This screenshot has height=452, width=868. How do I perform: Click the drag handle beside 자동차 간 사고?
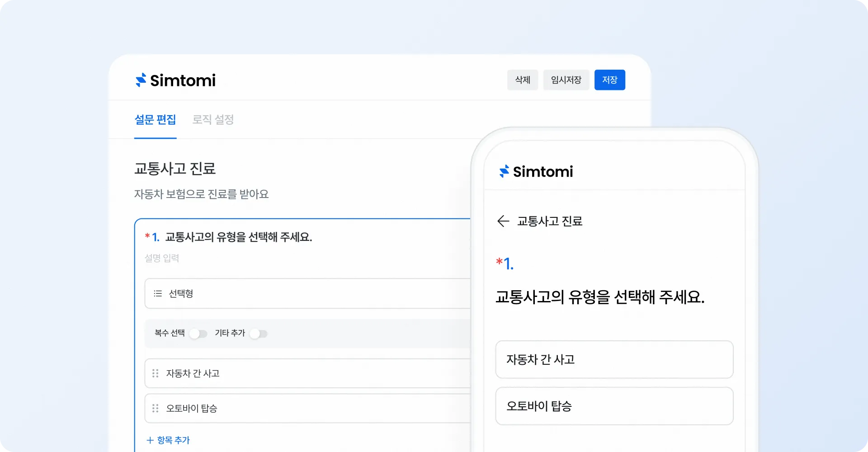(x=155, y=373)
